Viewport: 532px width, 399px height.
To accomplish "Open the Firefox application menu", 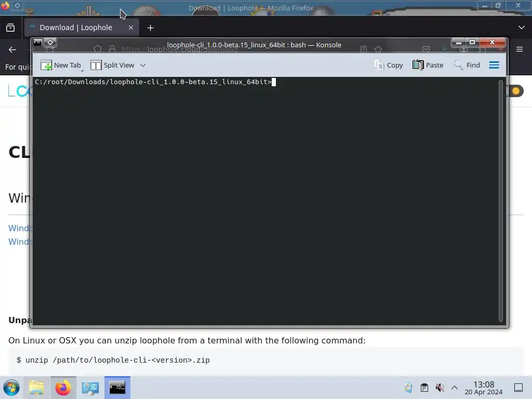I will pos(520,49).
